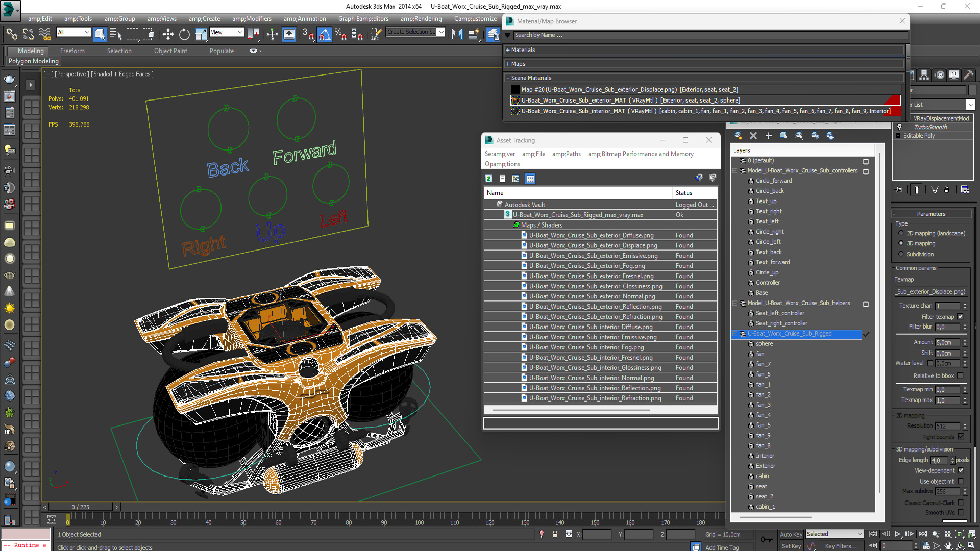This screenshot has width=980, height=551.
Task: Choose the Select and Rotate tool
Action: 184,34
